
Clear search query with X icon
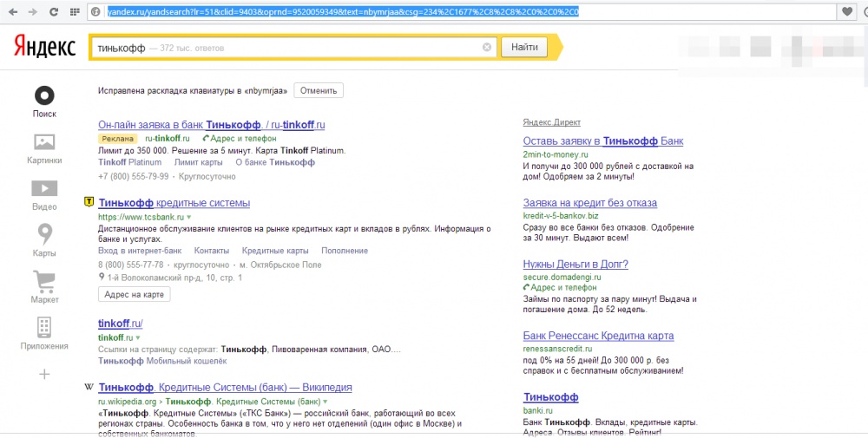pos(487,47)
